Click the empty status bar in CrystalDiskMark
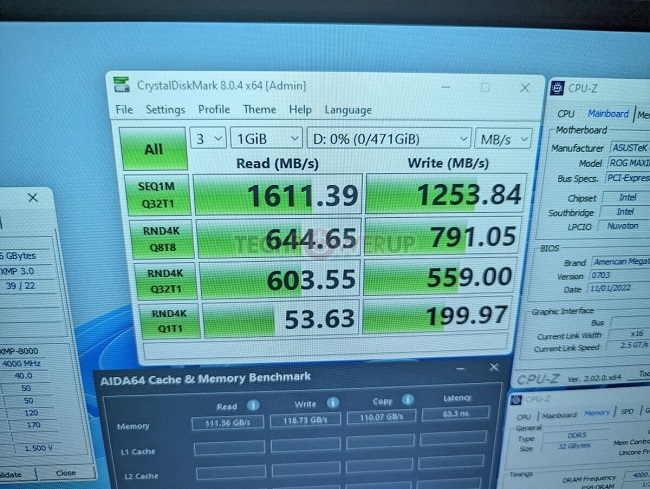Viewport: 650px width, 489px height. click(x=325, y=346)
